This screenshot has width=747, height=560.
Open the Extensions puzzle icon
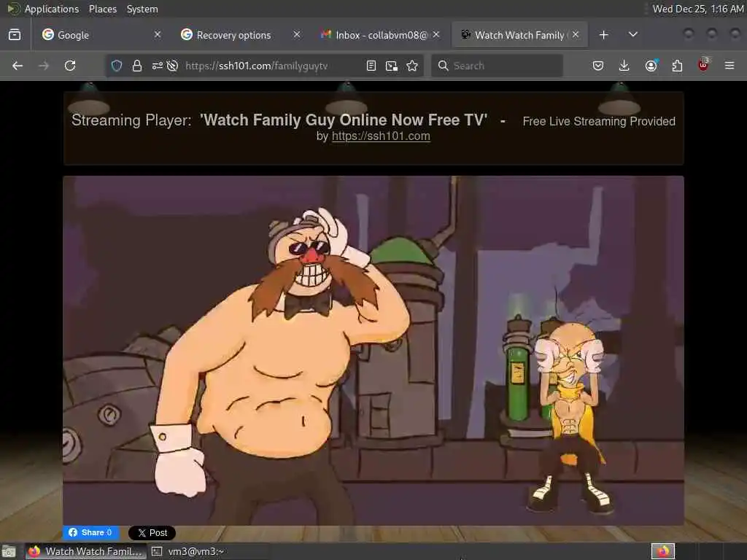tap(677, 66)
